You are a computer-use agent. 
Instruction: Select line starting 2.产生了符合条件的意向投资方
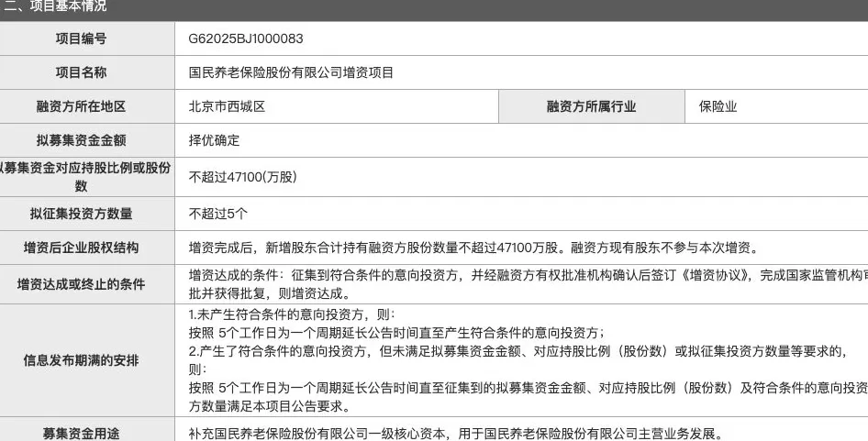click(517, 351)
